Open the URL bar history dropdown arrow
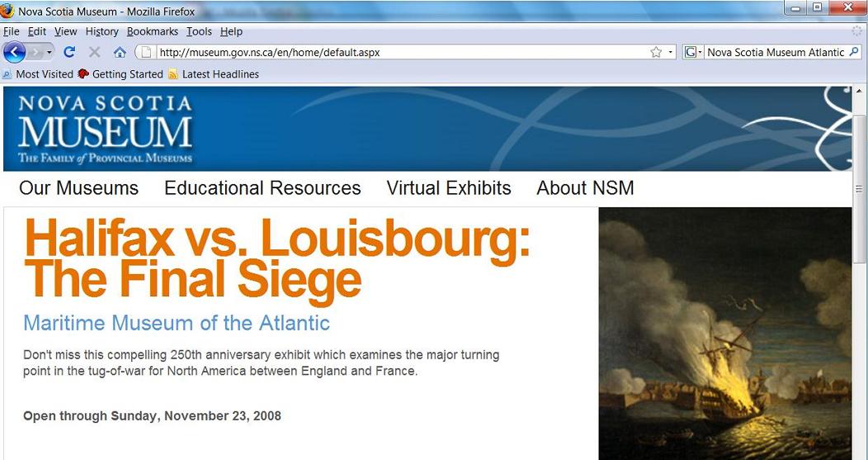The height and width of the screenshot is (460, 868). [x=671, y=52]
